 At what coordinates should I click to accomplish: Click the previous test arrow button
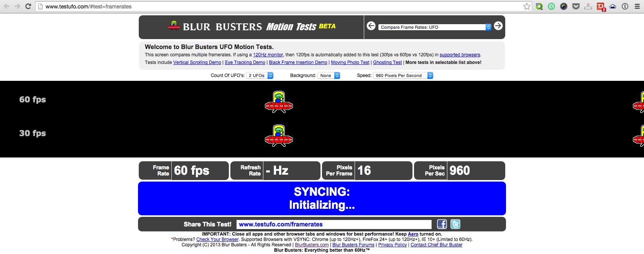click(371, 26)
